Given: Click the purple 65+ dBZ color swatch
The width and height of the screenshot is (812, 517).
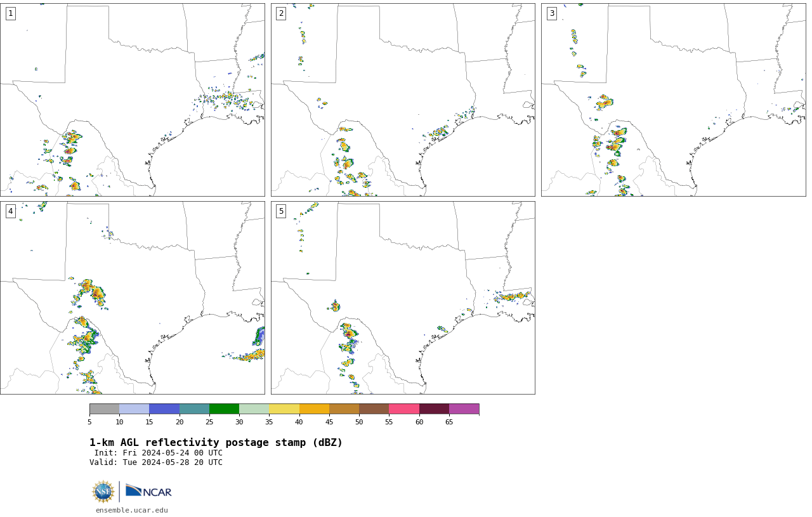Looking at the screenshot, I should pos(464,409).
